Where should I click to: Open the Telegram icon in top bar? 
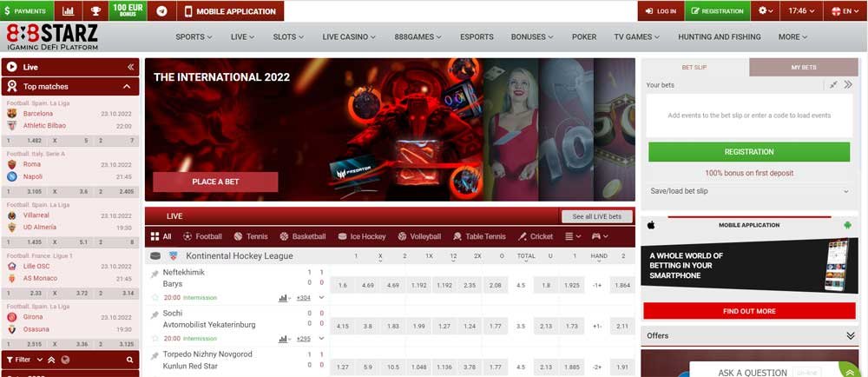[161, 11]
